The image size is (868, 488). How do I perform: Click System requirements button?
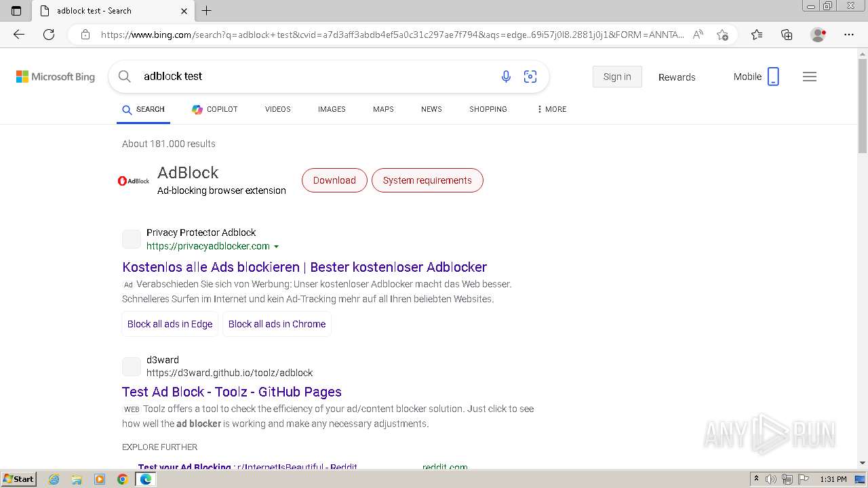[427, 180]
